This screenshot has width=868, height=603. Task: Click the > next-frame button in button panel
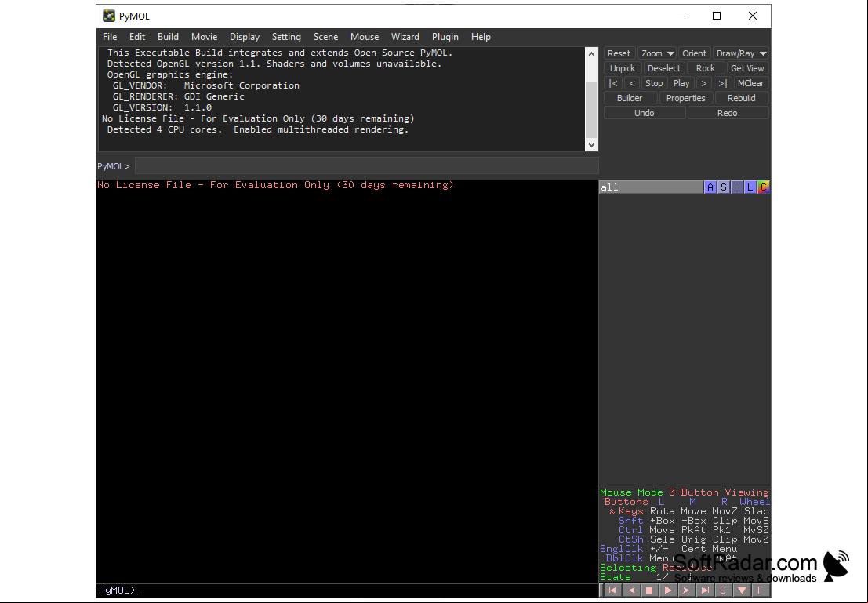tap(703, 83)
